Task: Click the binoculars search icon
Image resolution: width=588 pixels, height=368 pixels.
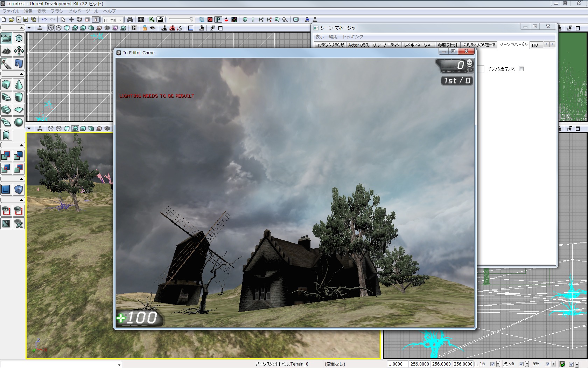Action: tap(130, 20)
